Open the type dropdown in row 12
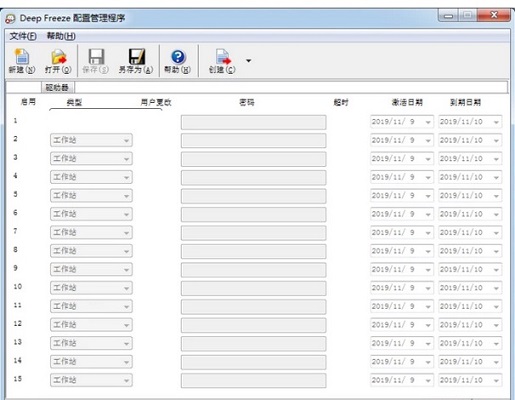 (91, 325)
